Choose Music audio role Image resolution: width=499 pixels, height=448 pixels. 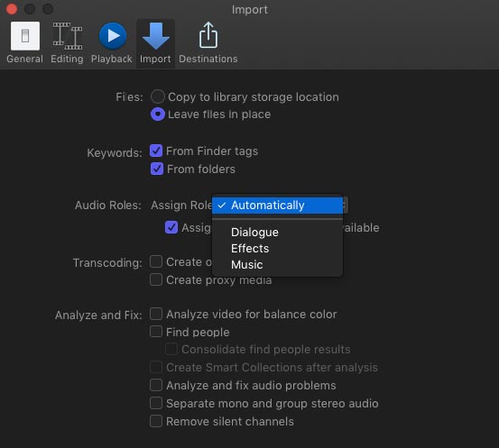pos(278,264)
